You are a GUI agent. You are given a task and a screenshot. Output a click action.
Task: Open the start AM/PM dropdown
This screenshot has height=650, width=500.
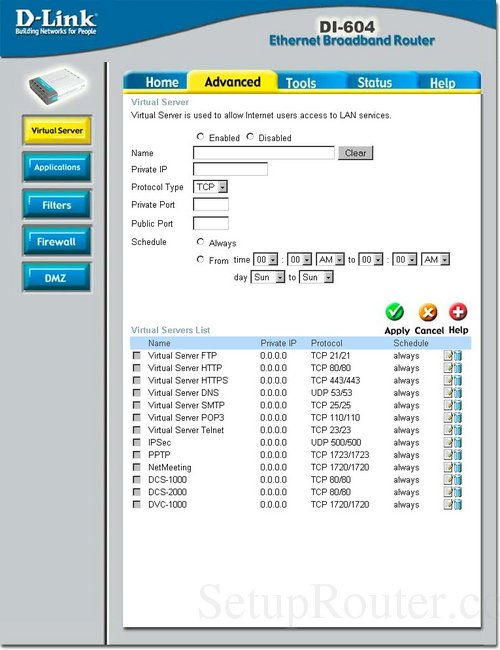tap(330, 260)
